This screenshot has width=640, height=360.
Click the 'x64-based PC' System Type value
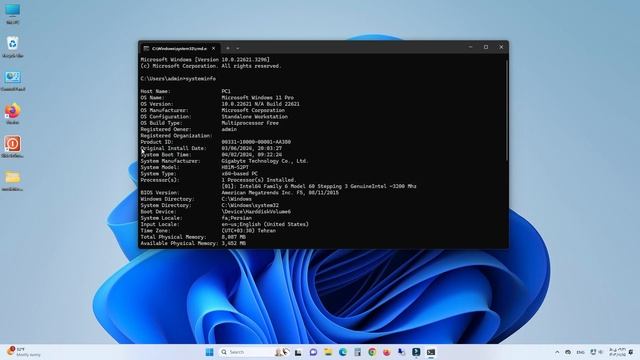tap(239, 173)
